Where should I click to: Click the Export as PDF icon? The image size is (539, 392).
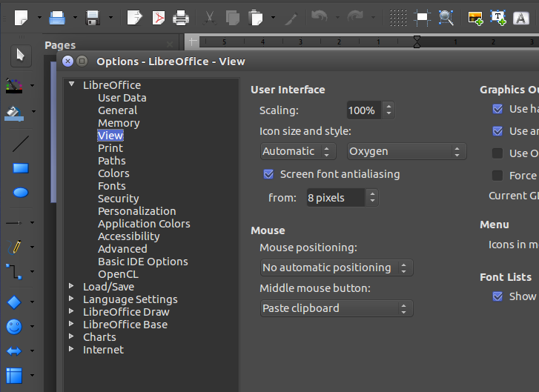[x=158, y=18]
